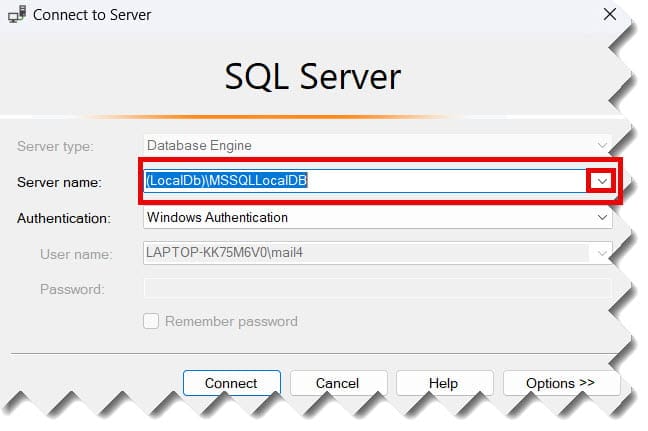Click the SQL Server heading
This screenshot has width=648, height=431.
313,77
